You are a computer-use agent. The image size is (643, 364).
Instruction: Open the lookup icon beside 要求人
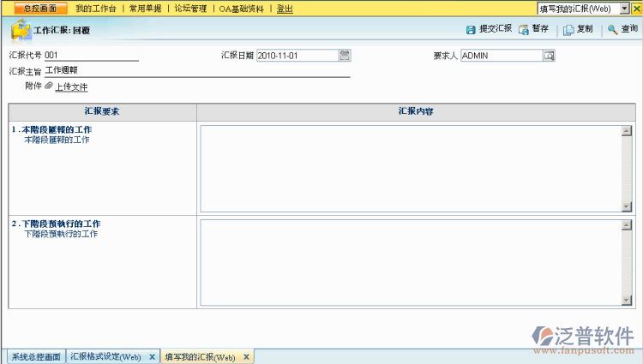click(549, 56)
